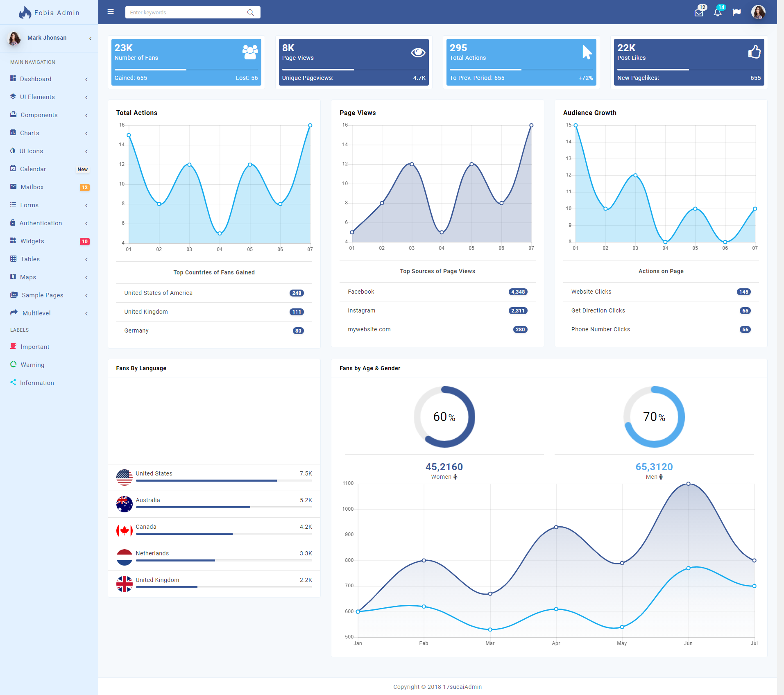Image resolution: width=784 pixels, height=695 pixels.
Task: Open Mailbox from the sidebar
Action: (49, 187)
